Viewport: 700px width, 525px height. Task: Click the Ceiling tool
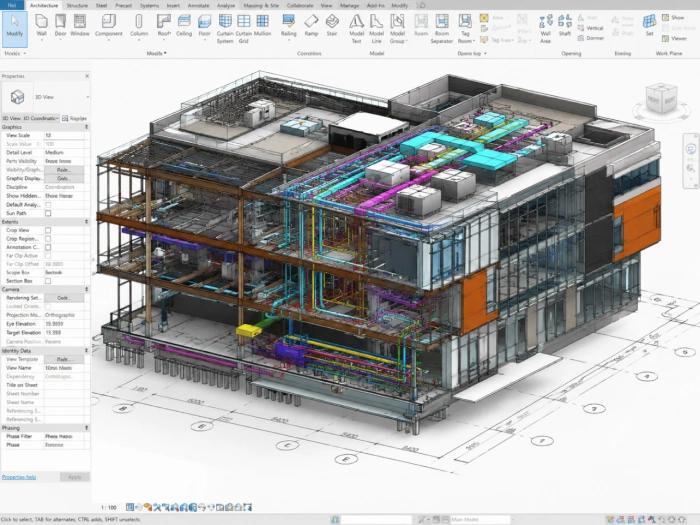click(184, 25)
